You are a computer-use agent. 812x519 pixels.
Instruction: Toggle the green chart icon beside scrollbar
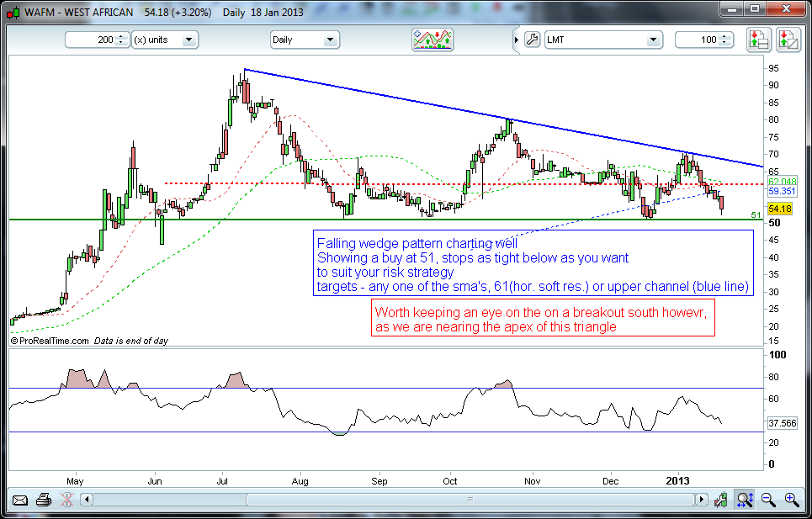(x=721, y=500)
